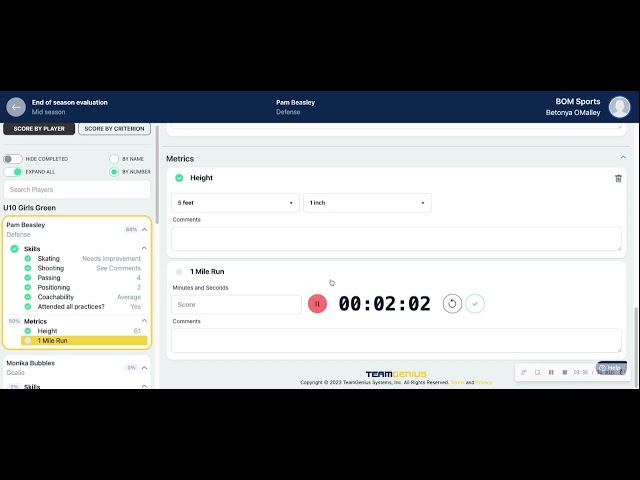The image size is (640, 480).
Task: Switch to Score By Player tab
Action: click(39, 129)
